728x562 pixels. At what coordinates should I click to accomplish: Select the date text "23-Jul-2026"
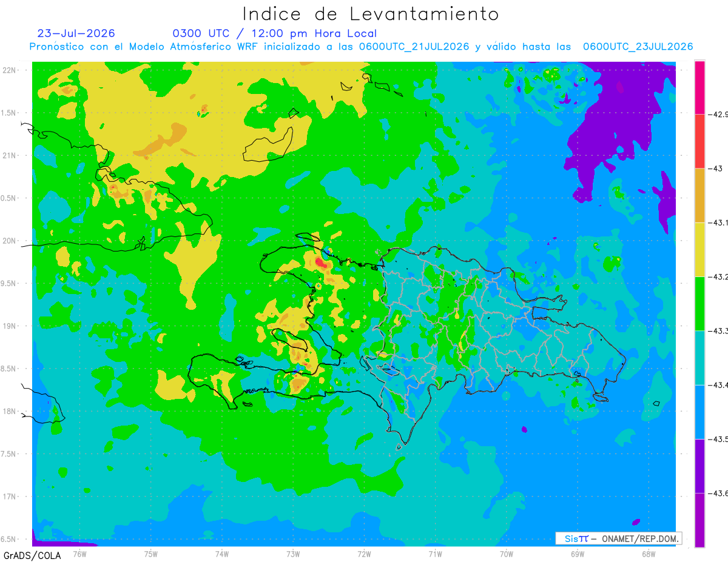coord(76,33)
